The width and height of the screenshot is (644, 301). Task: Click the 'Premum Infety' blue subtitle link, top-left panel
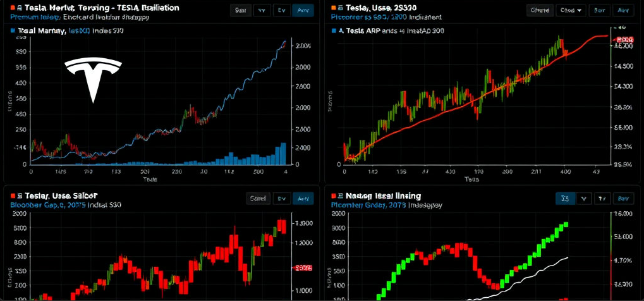click(x=36, y=17)
